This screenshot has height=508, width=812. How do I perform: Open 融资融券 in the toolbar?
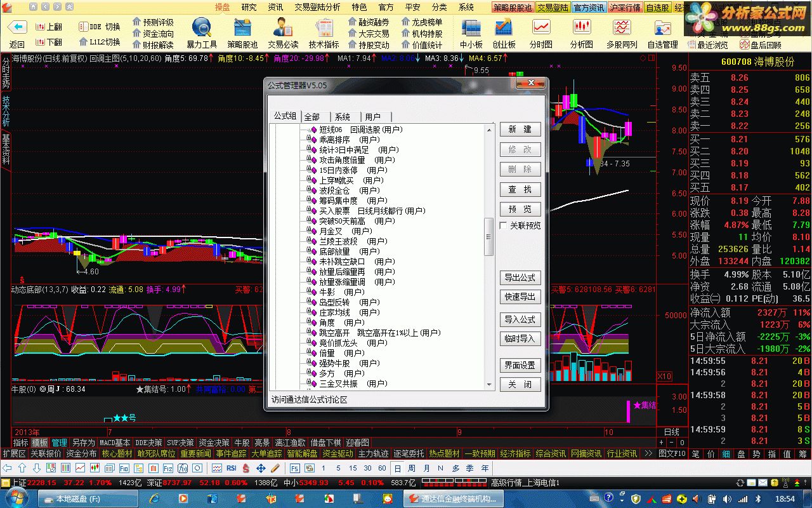[369, 22]
